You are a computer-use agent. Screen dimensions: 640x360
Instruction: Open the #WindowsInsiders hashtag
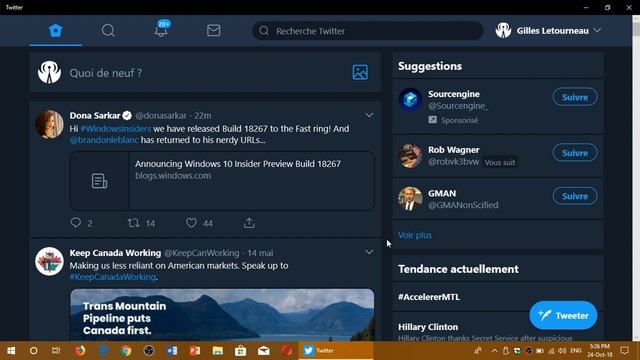point(116,129)
